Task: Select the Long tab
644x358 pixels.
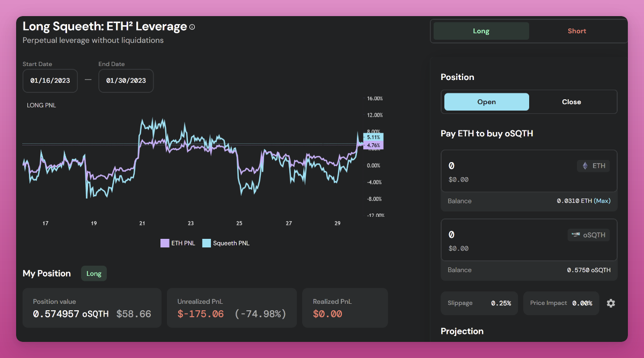Action: [481, 31]
